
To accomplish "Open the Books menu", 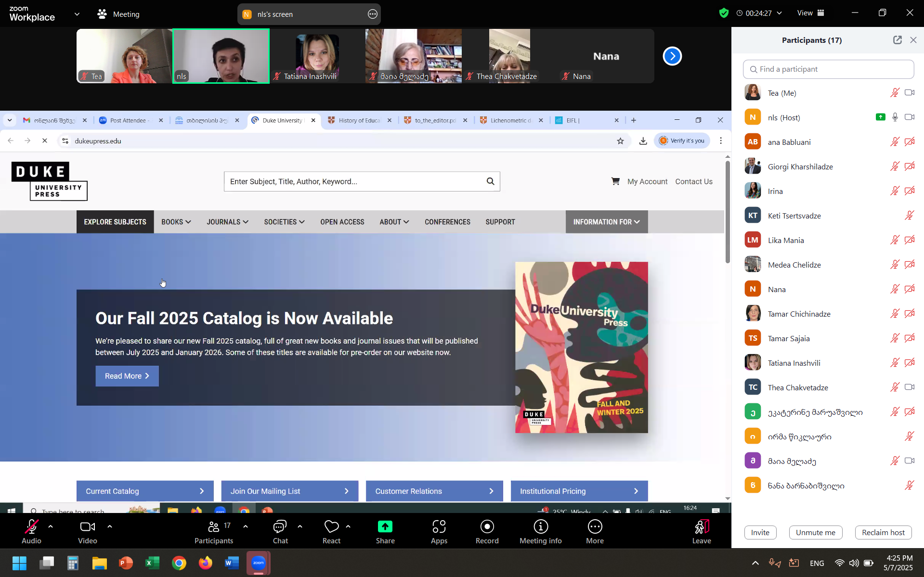I will (x=176, y=222).
